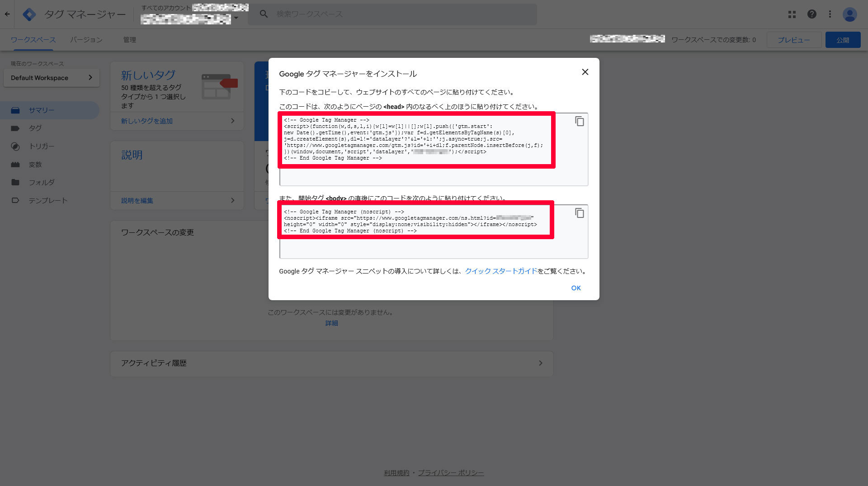Open the Google apps grid icon
This screenshot has width=868, height=486.
pos(792,14)
